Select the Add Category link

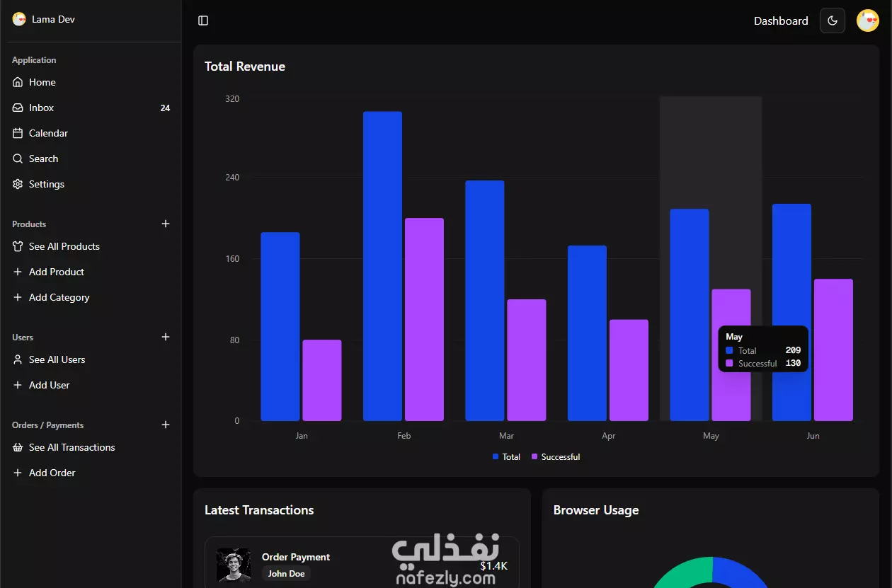(91, 297)
